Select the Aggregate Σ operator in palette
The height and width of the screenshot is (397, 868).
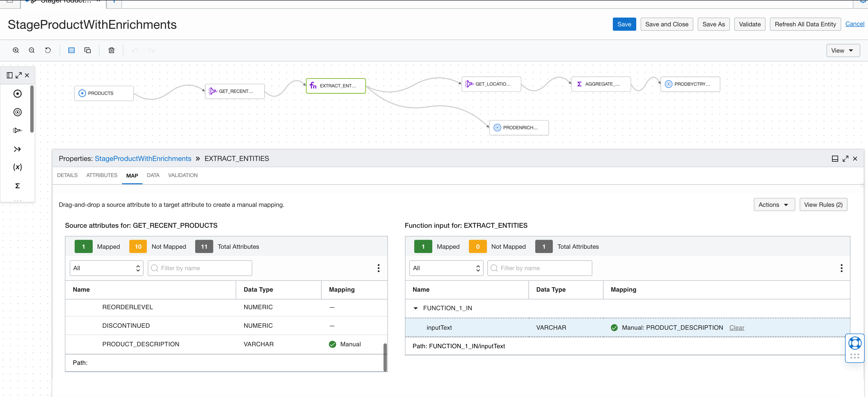(x=17, y=186)
